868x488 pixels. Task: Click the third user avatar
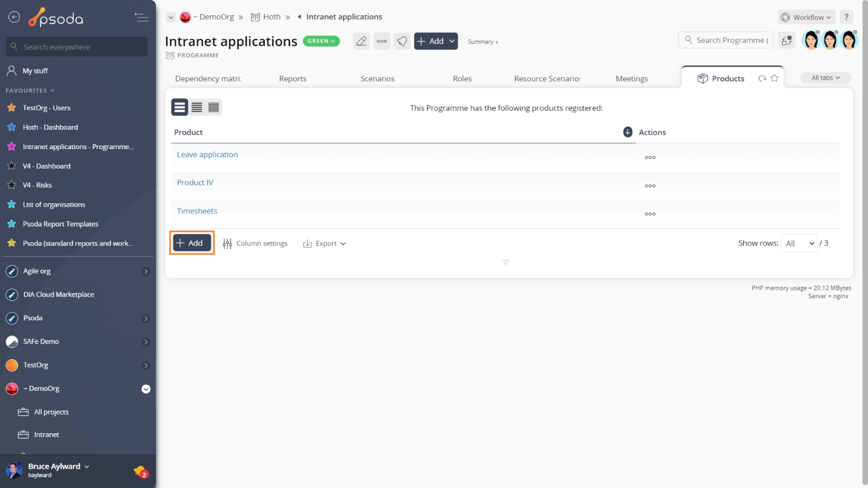(849, 41)
